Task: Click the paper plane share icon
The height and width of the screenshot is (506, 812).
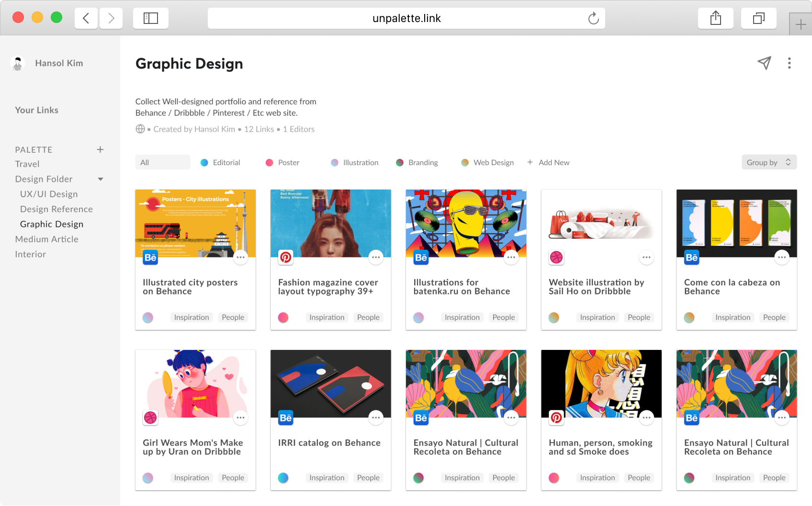Action: (x=764, y=63)
